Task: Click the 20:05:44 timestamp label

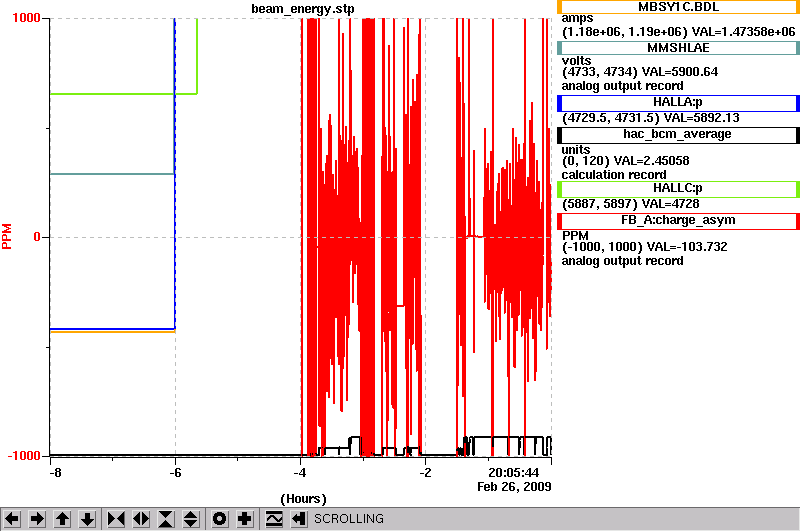Action: point(513,473)
